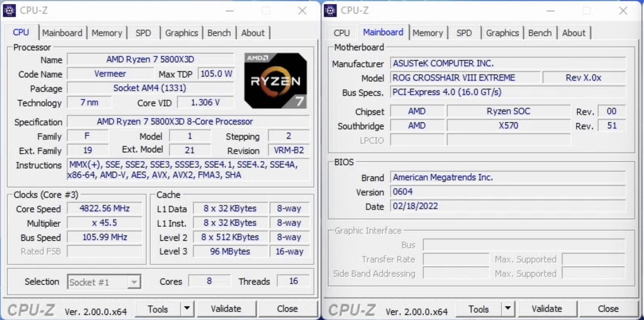Click the Level 2 value 8 x 512 KBytes
Image resolution: width=644 pixels, height=320 pixels.
[x=230, y=237]
